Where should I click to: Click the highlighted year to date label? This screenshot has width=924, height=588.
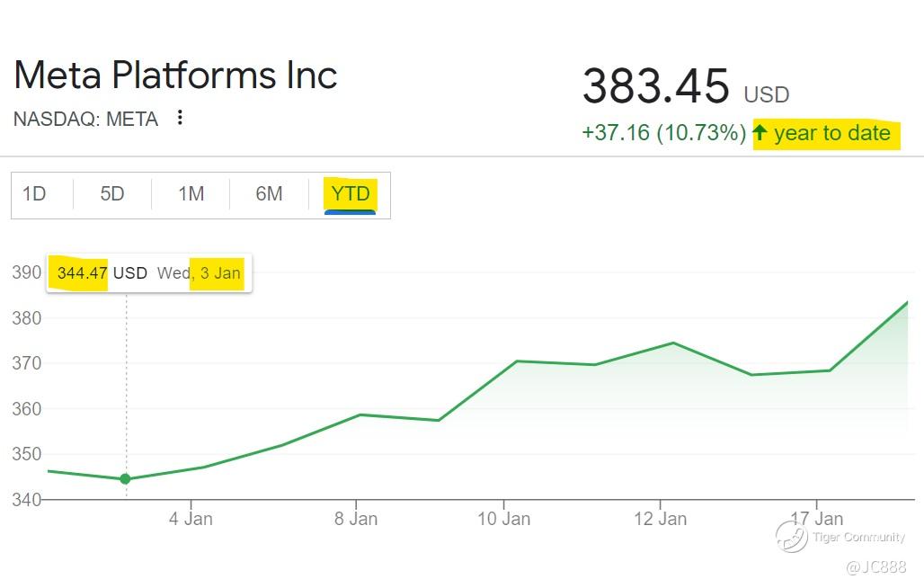(832, 133)
